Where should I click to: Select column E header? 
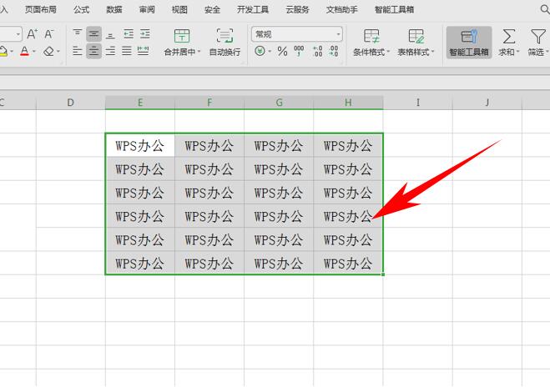140,103
